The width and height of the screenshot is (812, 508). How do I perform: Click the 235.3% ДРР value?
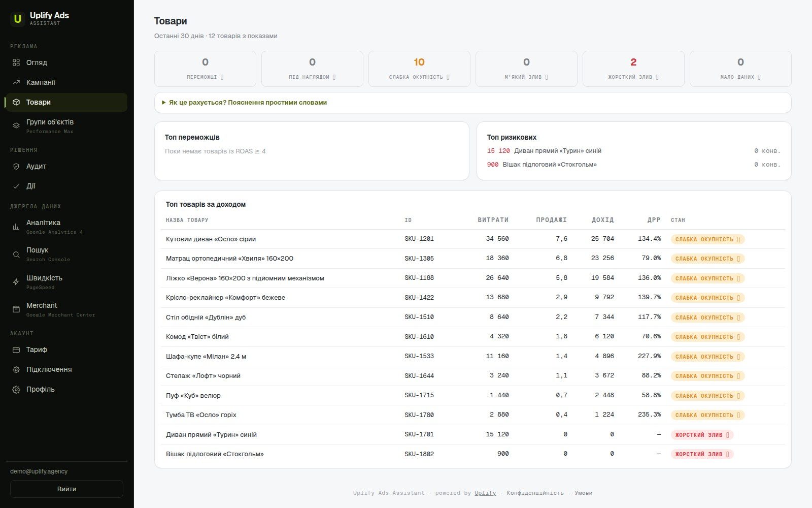(x=649, y=415)
